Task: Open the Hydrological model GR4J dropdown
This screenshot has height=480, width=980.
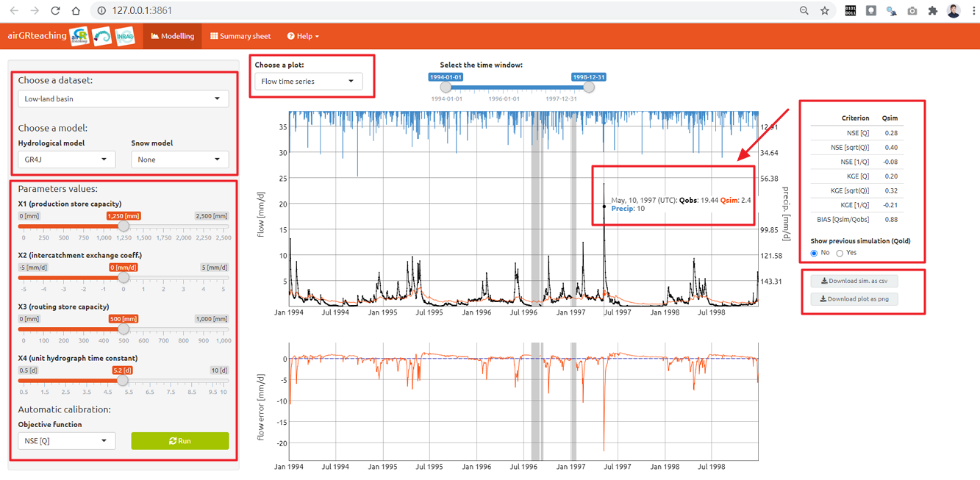Action: pos(67,160)
